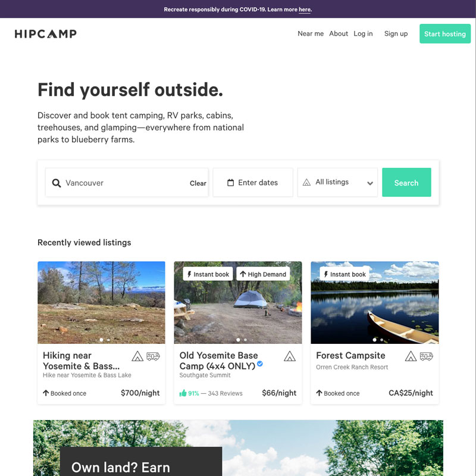Click the calendar icon beside Enter dates

pos(231,183)
